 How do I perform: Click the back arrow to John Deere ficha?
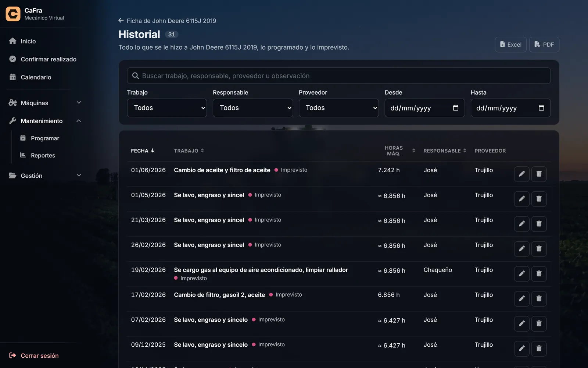(121, 21)
